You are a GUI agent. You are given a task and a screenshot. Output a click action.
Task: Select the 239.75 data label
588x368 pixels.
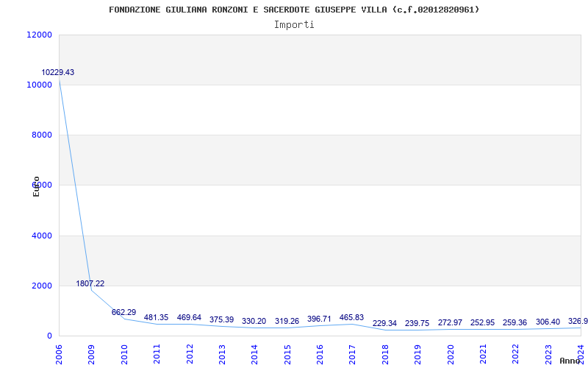coord(417,324)
